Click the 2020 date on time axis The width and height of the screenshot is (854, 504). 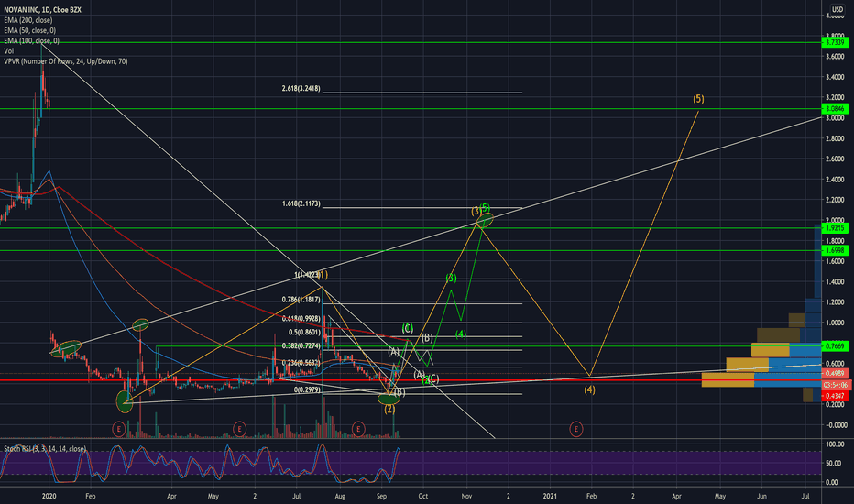coord(49,497)
